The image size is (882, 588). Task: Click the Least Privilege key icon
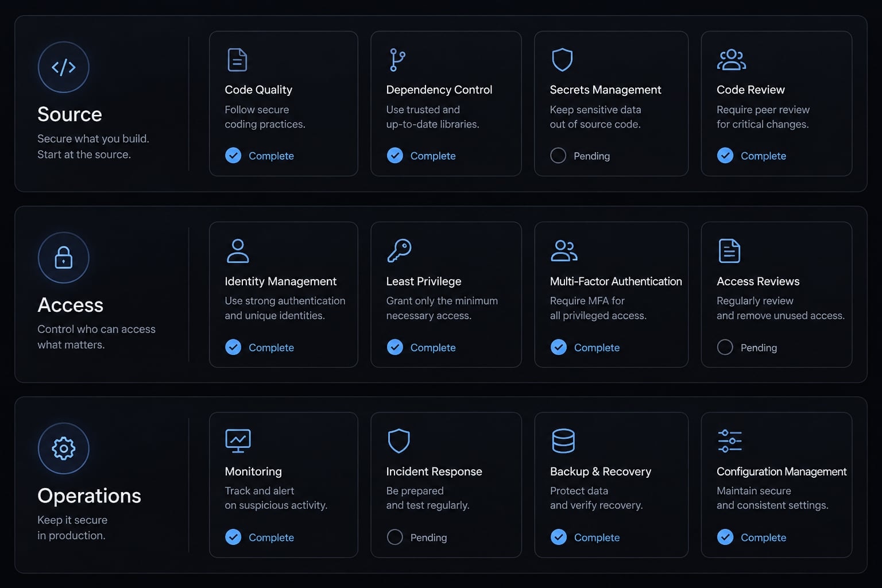(x=399, y=251)
